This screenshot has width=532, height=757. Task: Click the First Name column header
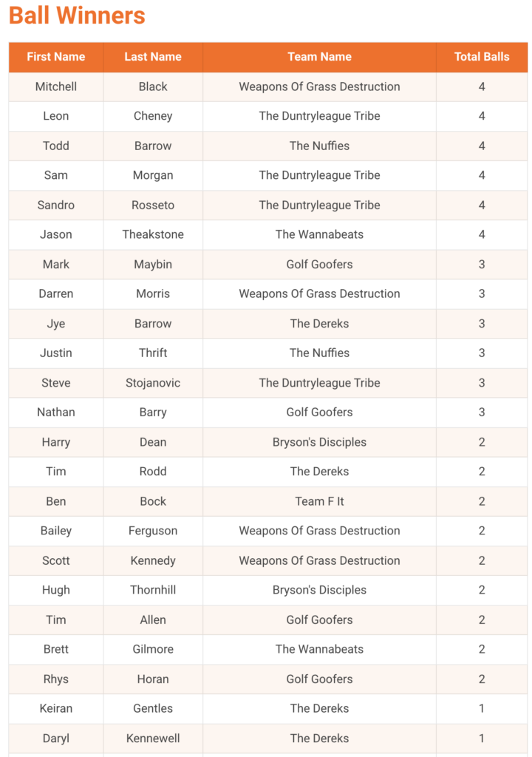[x=56, y=57]
